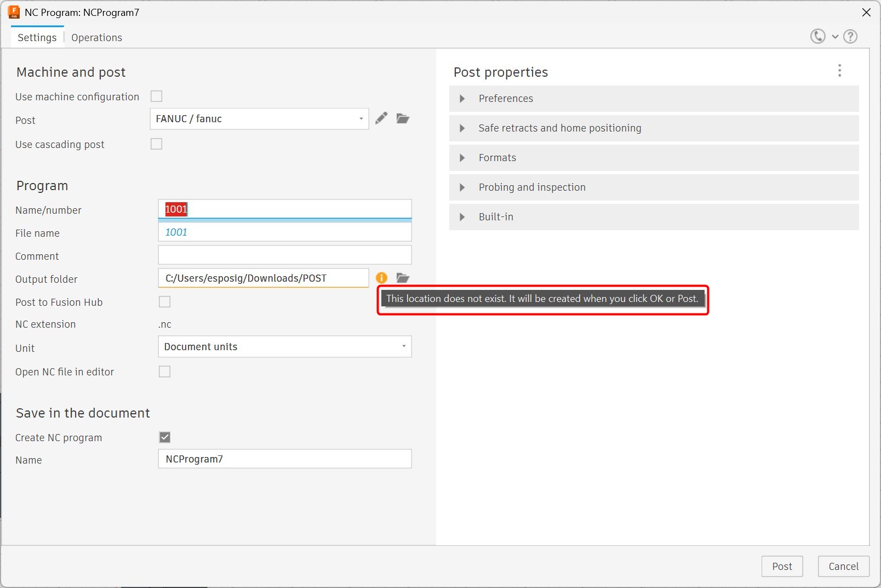
Task: Switch to the Operations tab
Action: point(96,38)
